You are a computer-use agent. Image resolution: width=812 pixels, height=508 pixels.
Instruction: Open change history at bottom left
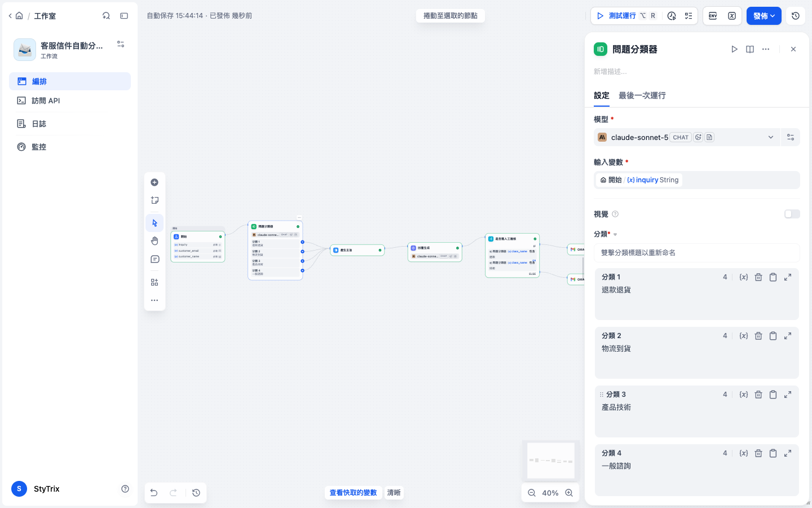pyautogui.click(x=196, y=493)
